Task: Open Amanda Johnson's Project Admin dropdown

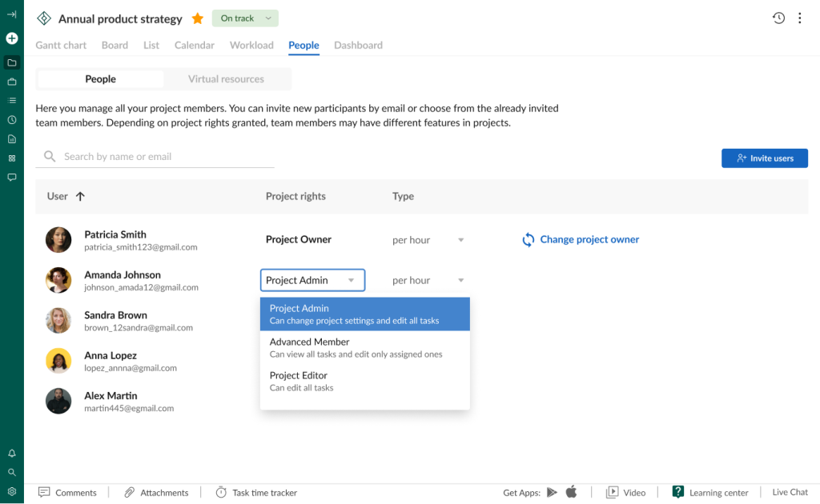Action: pyautogui.click(x=312, y=281)
